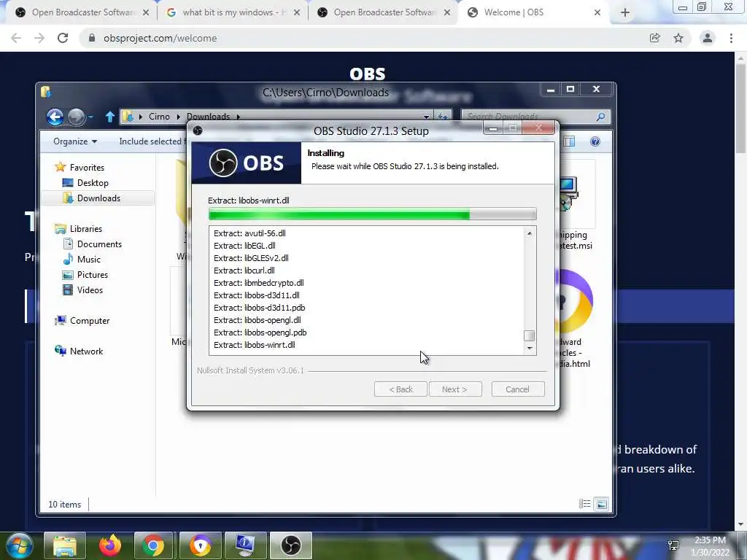
Task: Switch to the first Open Broadcaster Software tab
Action: 81,13
